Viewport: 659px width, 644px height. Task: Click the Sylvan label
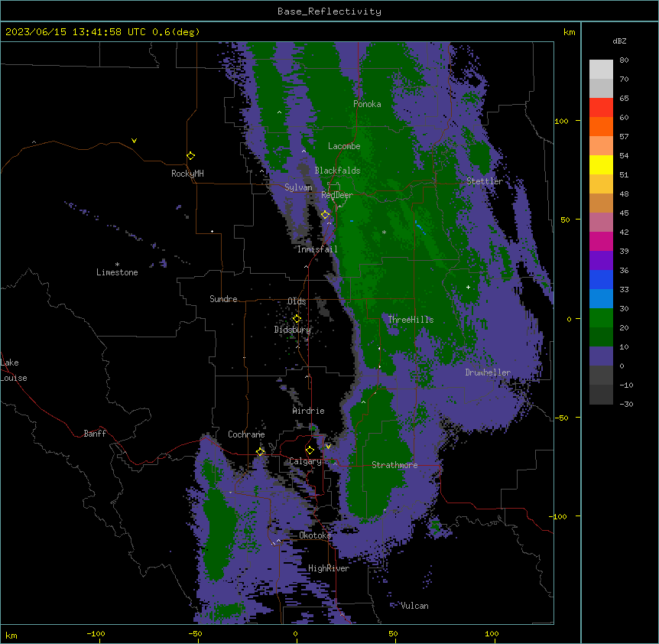click(298, 187)
